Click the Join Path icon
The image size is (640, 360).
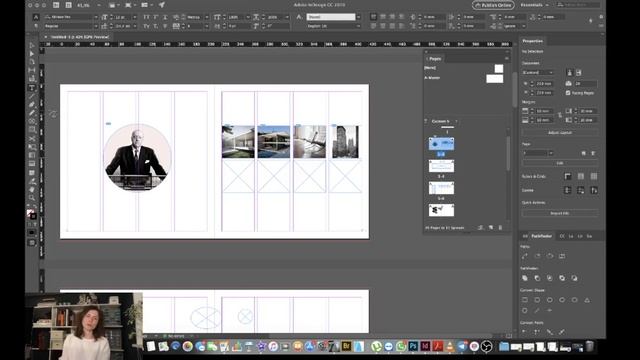click(525, 256)
